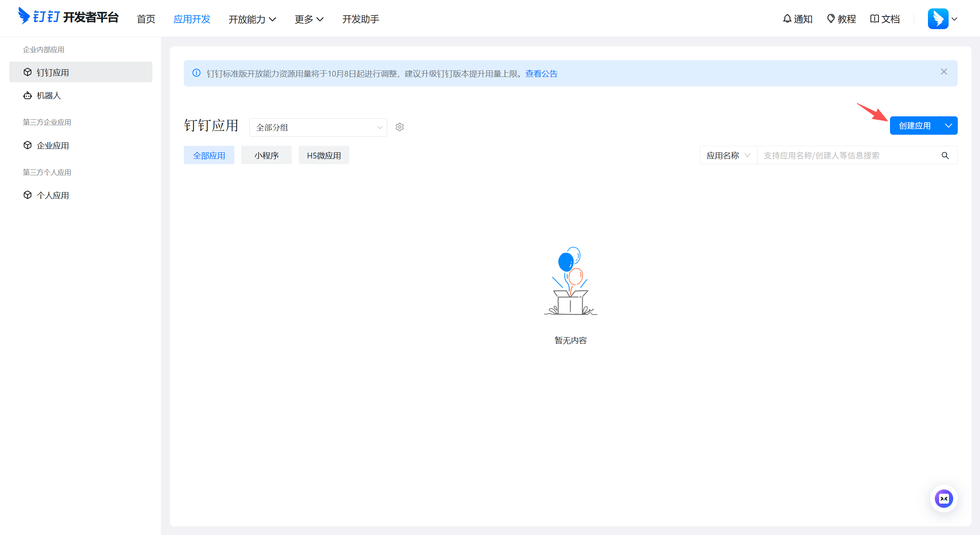Open 通知 notifications with the bell icon

(797, 19)
